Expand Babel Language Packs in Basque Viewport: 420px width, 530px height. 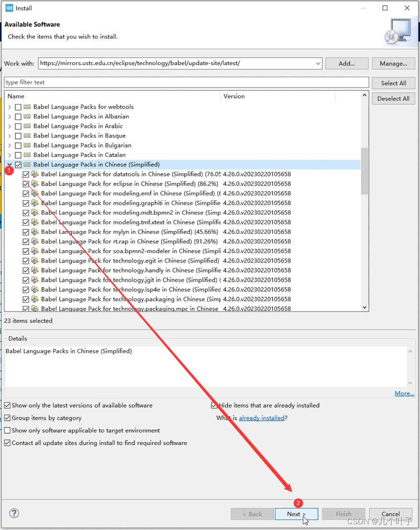pos(10,136)
